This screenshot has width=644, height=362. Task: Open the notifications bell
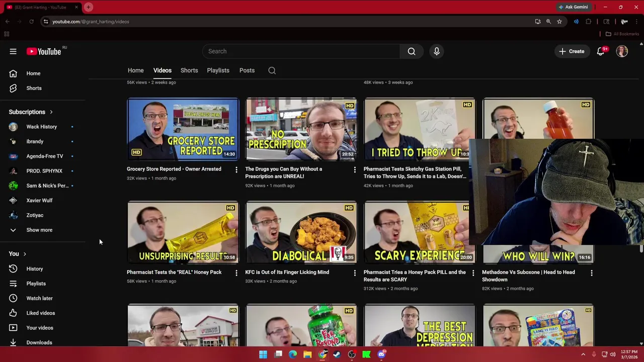(x=601, y=51)
